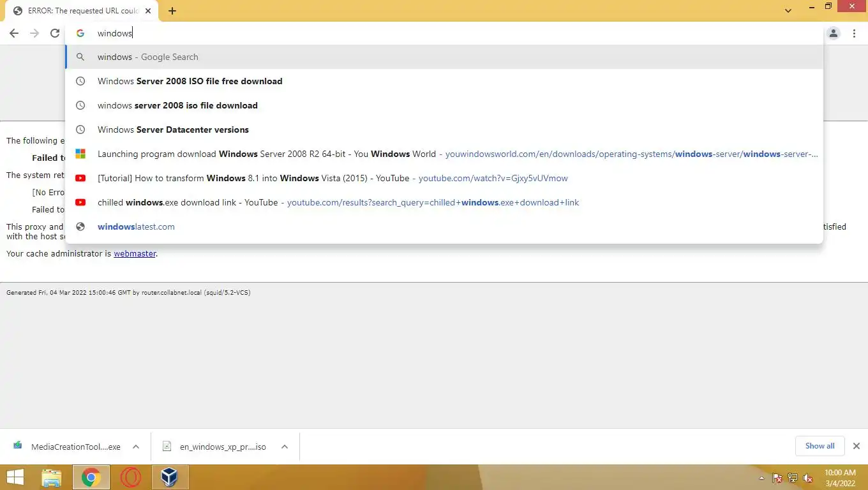Click 'Your cache administrator is' text
This screenshot has width=868, height=490.
click(x=59, y=253)
